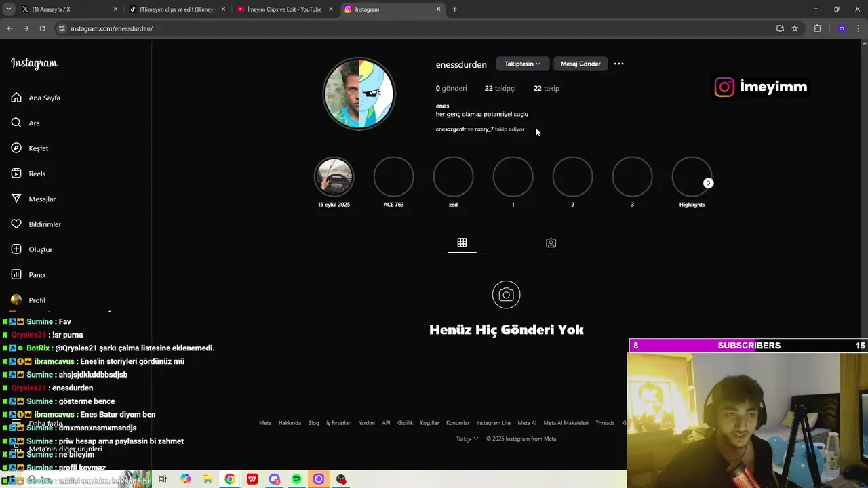Open the highlight labeled 3

click(x=632, y=177)
